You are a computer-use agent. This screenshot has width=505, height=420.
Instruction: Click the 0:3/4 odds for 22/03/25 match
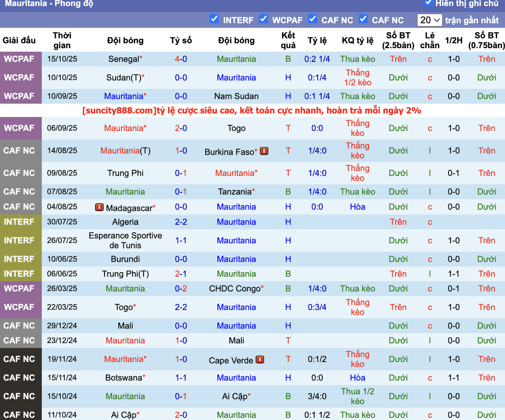(317, 307)
